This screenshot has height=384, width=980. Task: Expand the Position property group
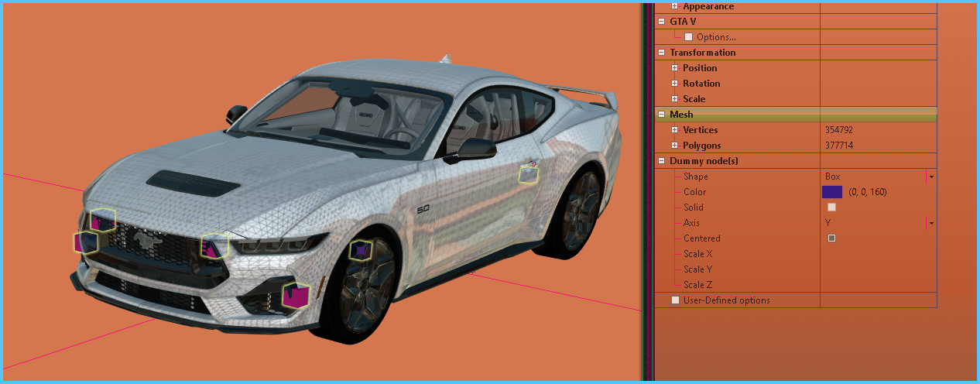tap(674, 68)
